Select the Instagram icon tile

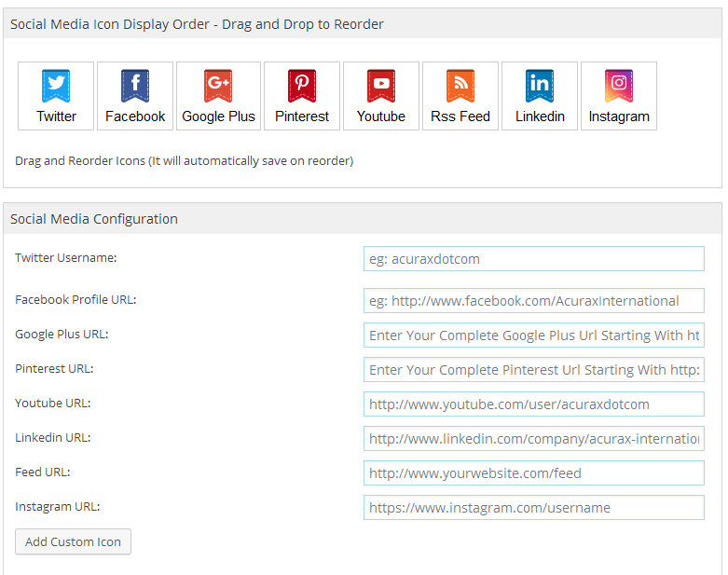(619, 96)
